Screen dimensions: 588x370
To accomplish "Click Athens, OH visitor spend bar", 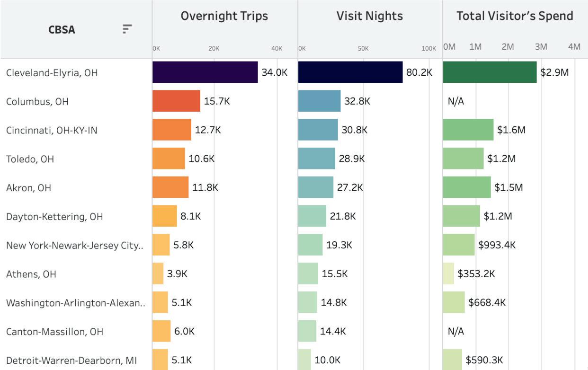I will [448, 274].
